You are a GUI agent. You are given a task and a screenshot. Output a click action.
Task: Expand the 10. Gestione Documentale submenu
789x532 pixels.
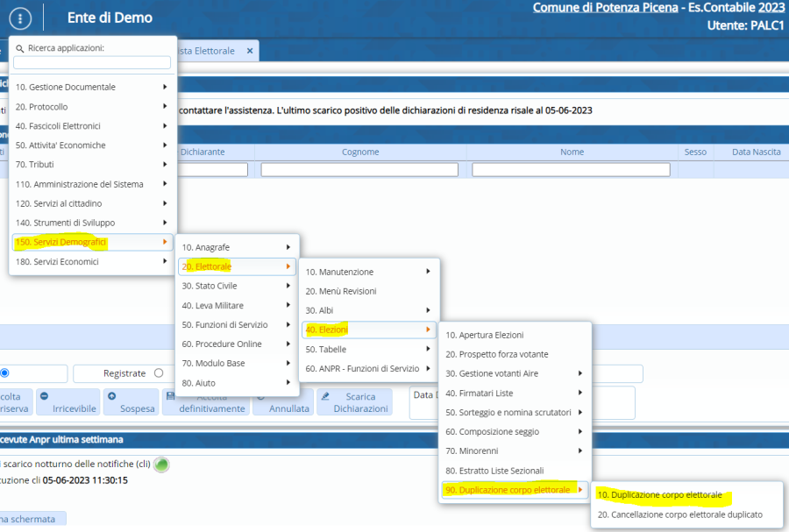point(92,87)
